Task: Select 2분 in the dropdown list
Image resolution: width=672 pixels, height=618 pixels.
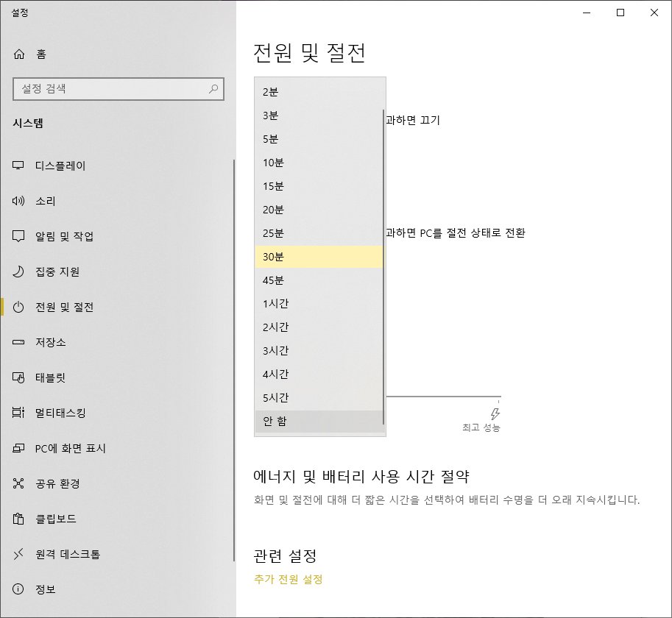Action: (x=319, y=92)
